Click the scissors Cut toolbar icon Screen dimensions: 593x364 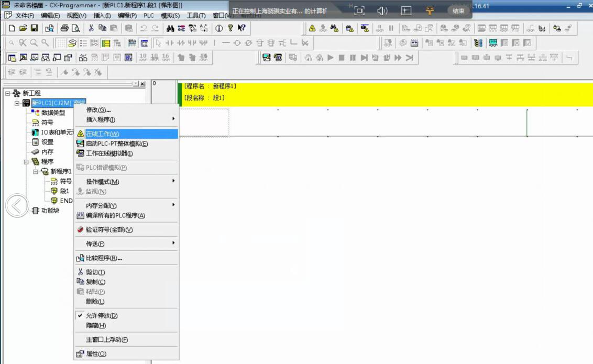point(91,28)
